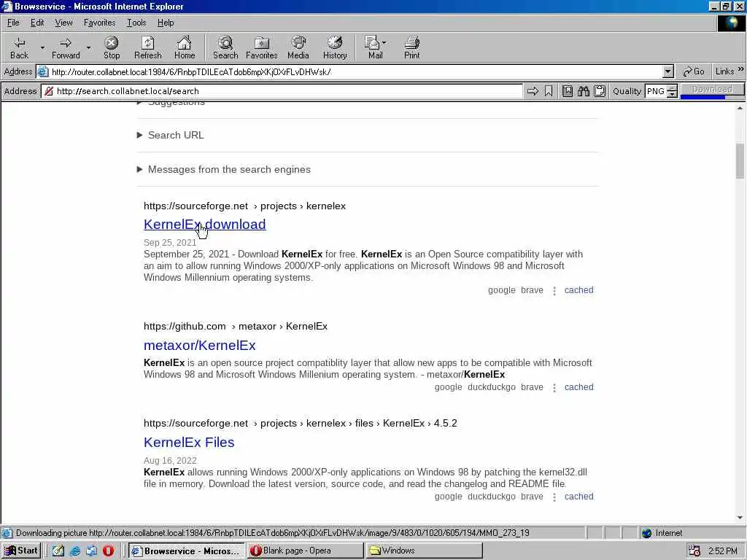Switch to Blank page - Opera taskbar window

[x=306, y=551]
